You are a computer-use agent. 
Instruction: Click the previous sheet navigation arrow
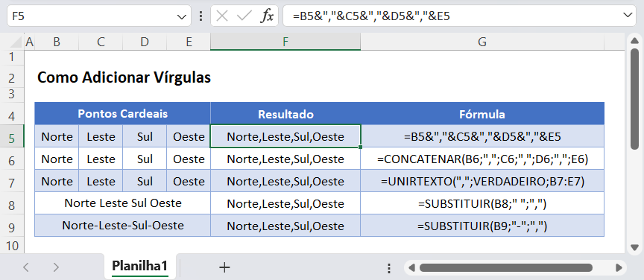[x=26, y=267]
